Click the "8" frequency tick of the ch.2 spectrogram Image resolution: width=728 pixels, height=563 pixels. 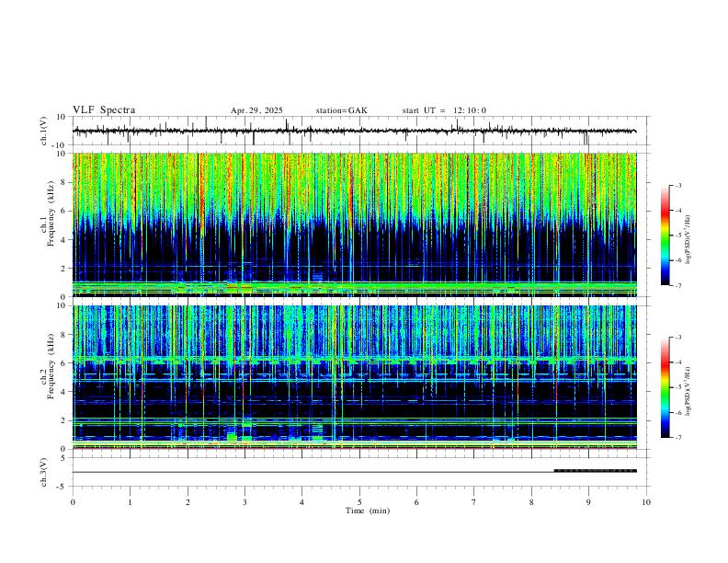click(x=64, y=334)
